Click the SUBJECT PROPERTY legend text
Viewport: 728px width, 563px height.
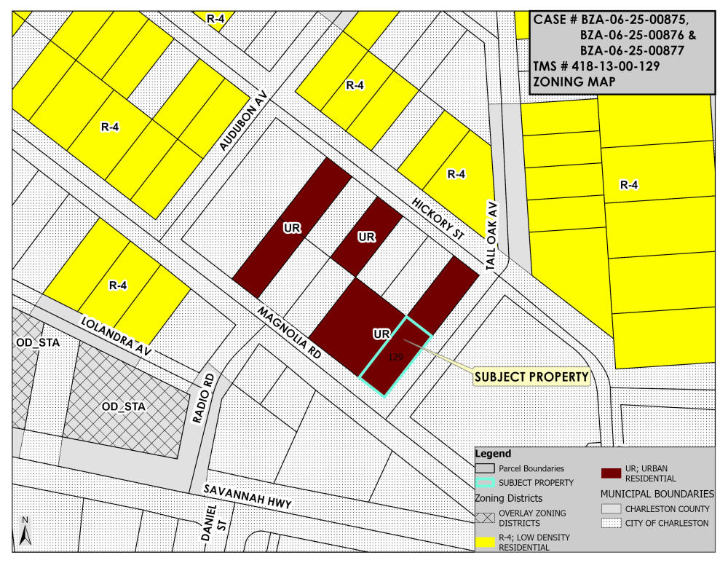click(x=537, y=483)
